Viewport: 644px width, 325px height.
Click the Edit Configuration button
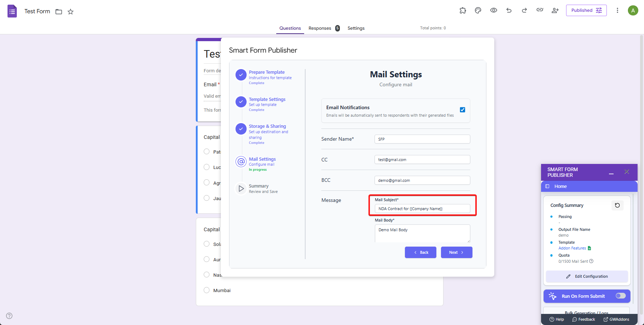coord(587,276)
